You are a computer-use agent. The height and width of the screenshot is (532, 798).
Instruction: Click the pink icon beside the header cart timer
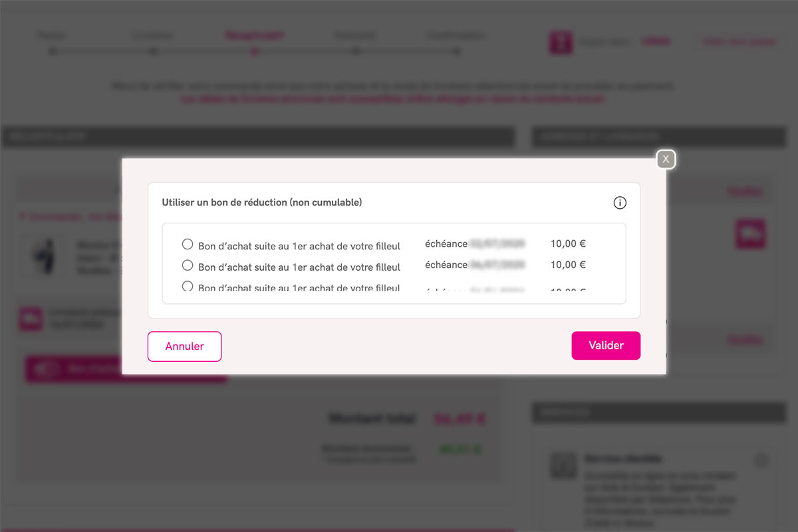561,42
